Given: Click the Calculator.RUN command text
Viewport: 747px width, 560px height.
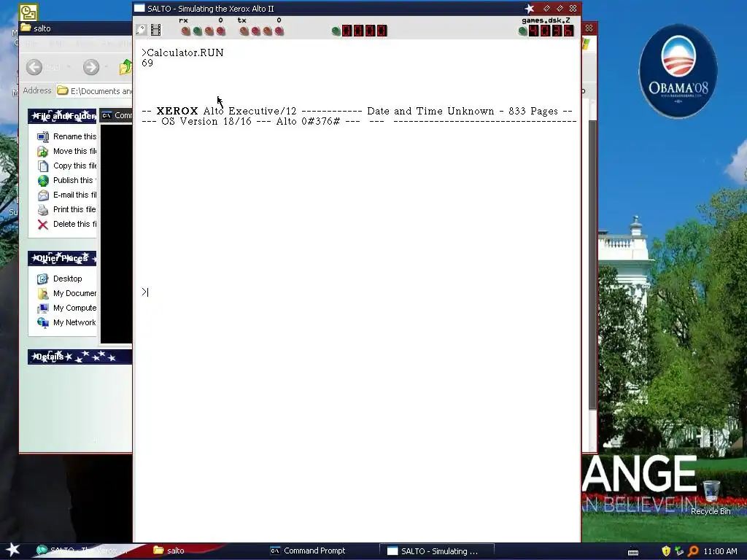Looking at the screenshot, I should [x=185, y=52].
